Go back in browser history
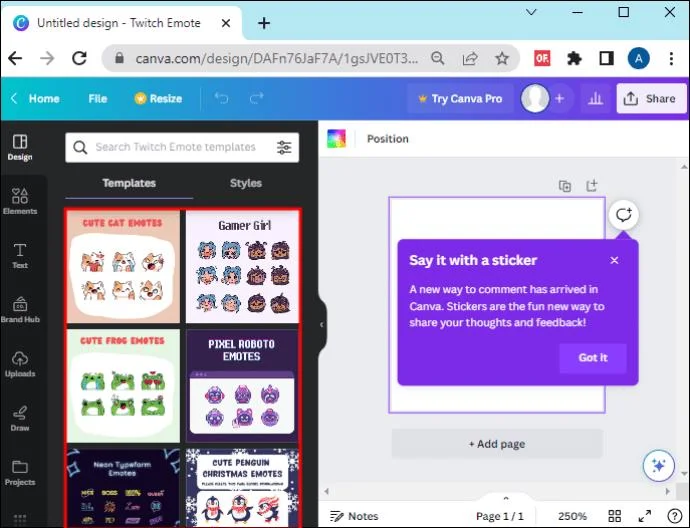Image resolution: width=690 pixels, height=528 pixels. pos(15,58)
